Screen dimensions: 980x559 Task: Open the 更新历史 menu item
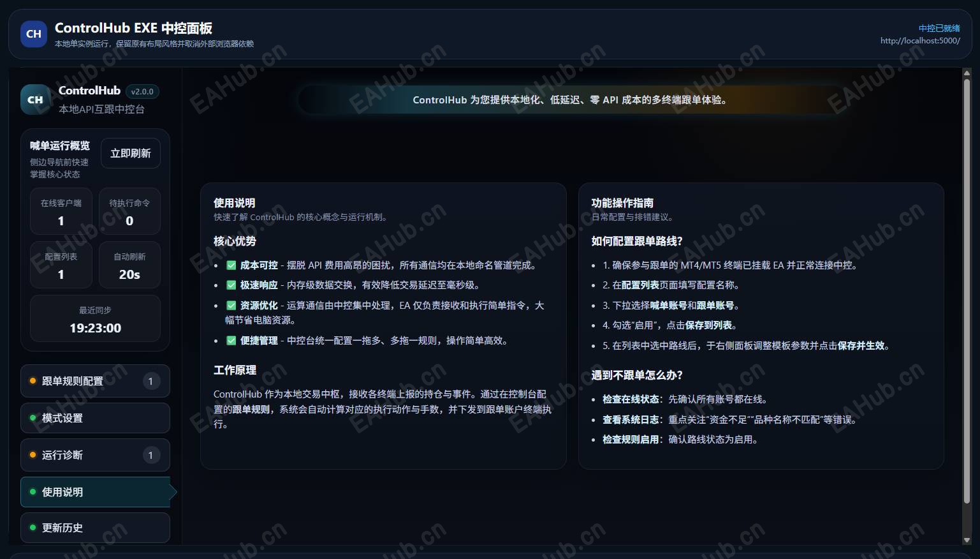pos(96,528)
